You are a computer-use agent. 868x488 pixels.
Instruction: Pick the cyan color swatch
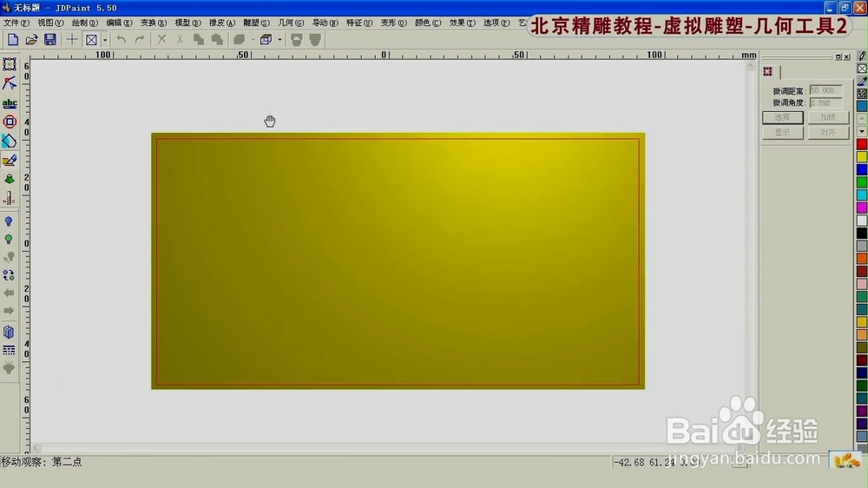tap(862, 195)
